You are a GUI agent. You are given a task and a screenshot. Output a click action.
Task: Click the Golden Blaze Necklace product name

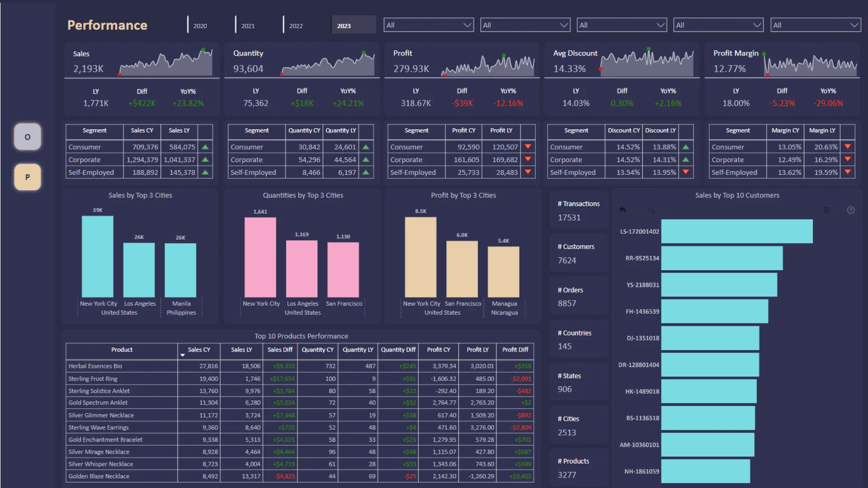point(99,476)
